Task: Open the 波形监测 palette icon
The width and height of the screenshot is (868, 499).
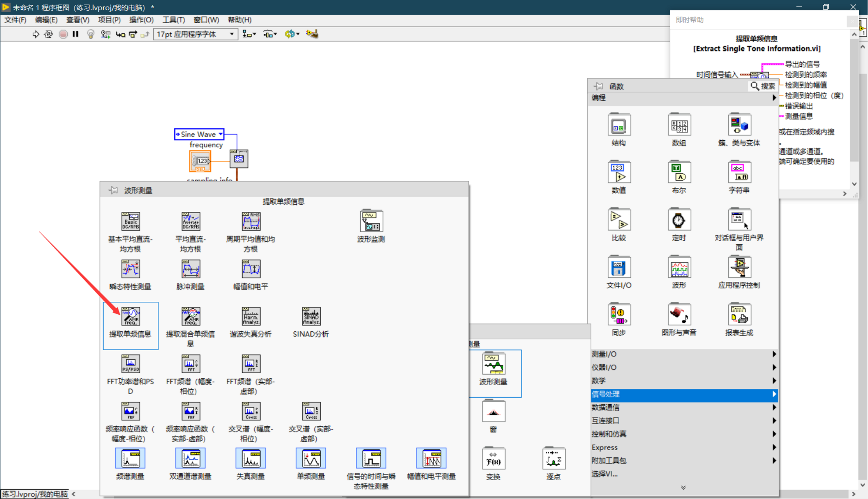Action: coord(371,221)
